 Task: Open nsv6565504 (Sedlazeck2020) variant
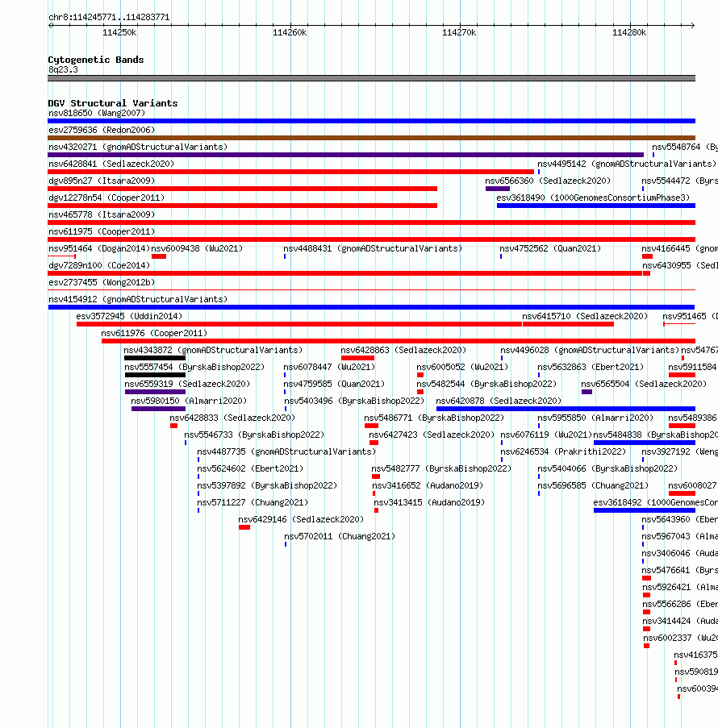[644, 385]
